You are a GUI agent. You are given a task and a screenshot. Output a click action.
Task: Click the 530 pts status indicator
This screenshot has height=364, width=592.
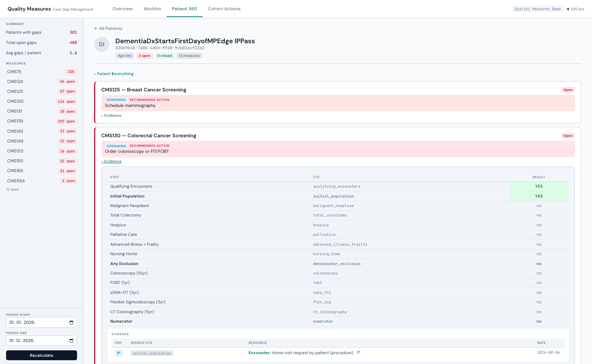576,9
